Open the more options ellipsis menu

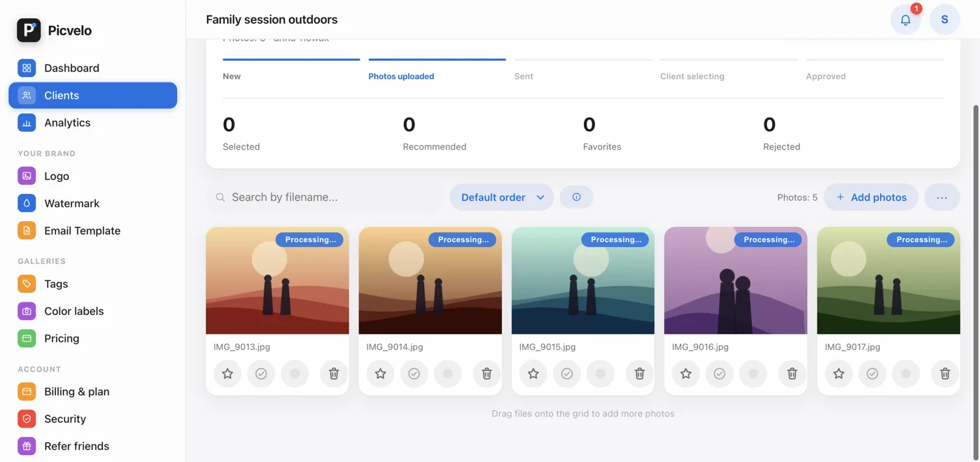click(x=942, y=197)
